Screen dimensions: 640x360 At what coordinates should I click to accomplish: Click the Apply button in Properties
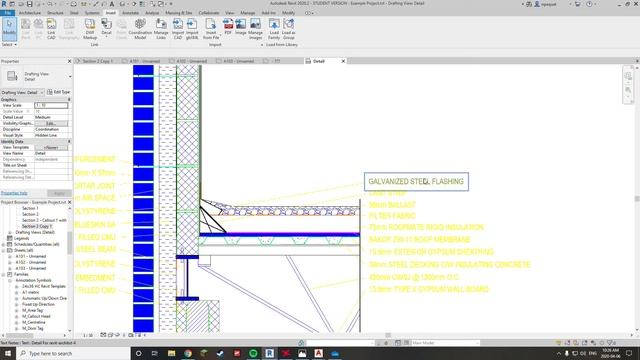pos(60,193)
